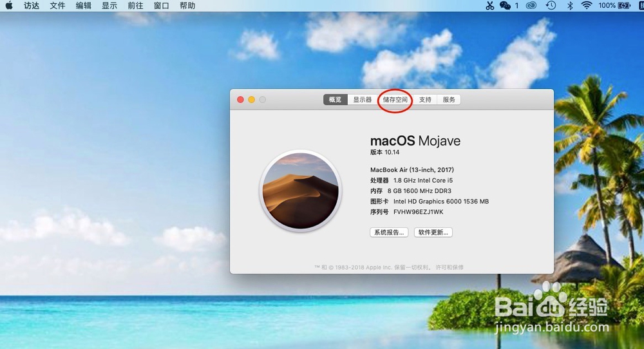
Task: Click the 100% battery percentage text
Action: click(x=607, y=5)
